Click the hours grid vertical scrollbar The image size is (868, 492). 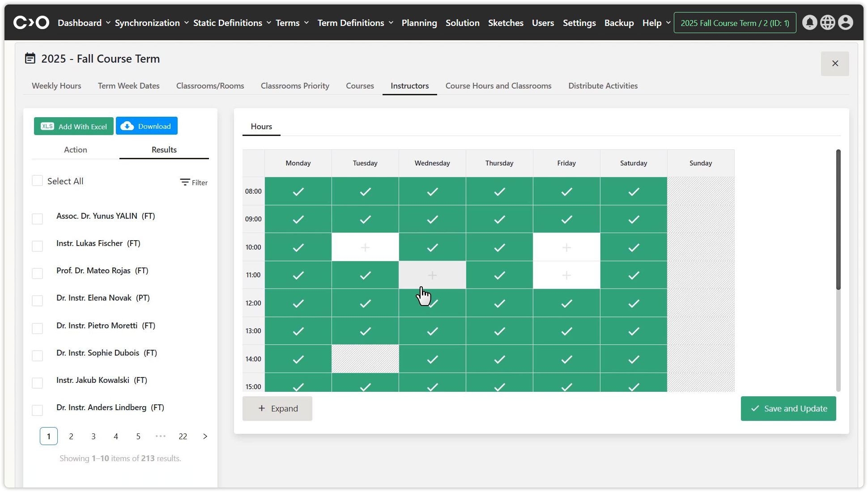point(838,219)
